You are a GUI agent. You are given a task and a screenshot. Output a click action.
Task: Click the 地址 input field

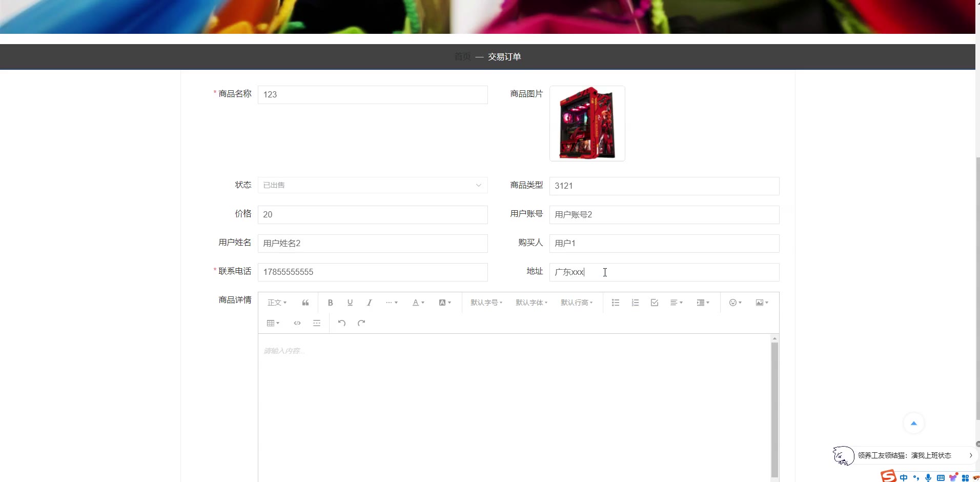[664, 272]
